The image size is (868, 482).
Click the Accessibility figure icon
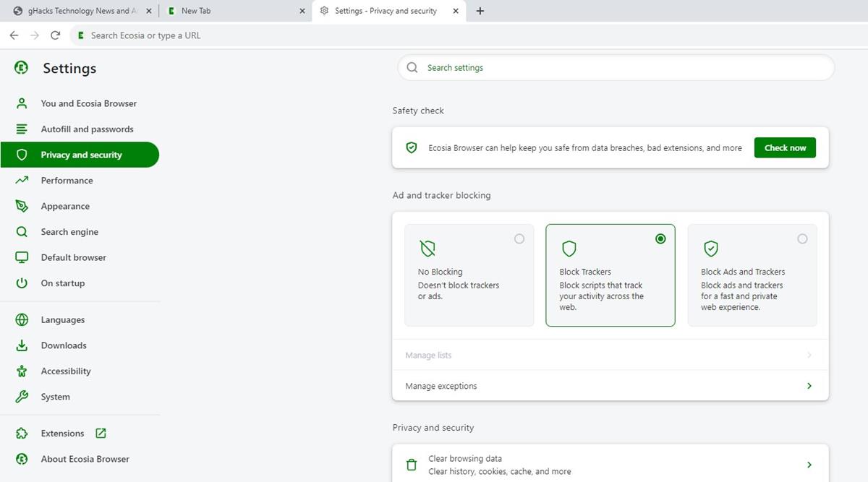point(22,371)
